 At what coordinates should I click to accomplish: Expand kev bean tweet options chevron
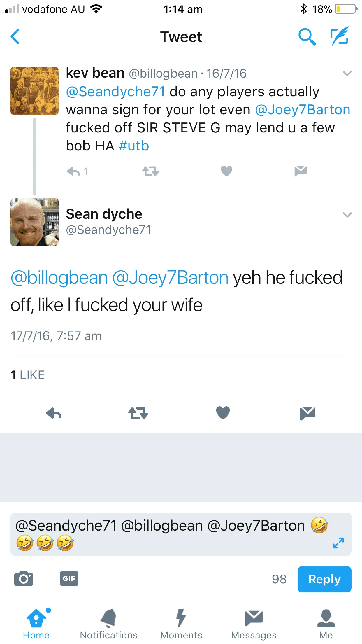click(x=347, y=73)
